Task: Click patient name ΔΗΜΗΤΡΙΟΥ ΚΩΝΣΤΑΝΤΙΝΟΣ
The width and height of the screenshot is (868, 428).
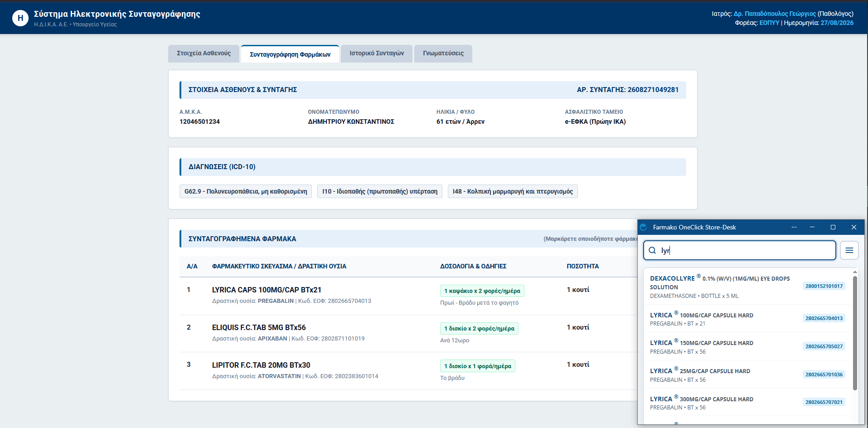Action: pos(351,122)
